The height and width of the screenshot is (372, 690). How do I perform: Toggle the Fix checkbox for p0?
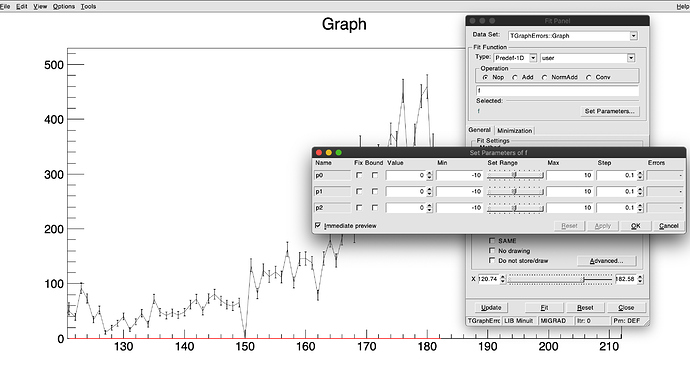point(359,175)
